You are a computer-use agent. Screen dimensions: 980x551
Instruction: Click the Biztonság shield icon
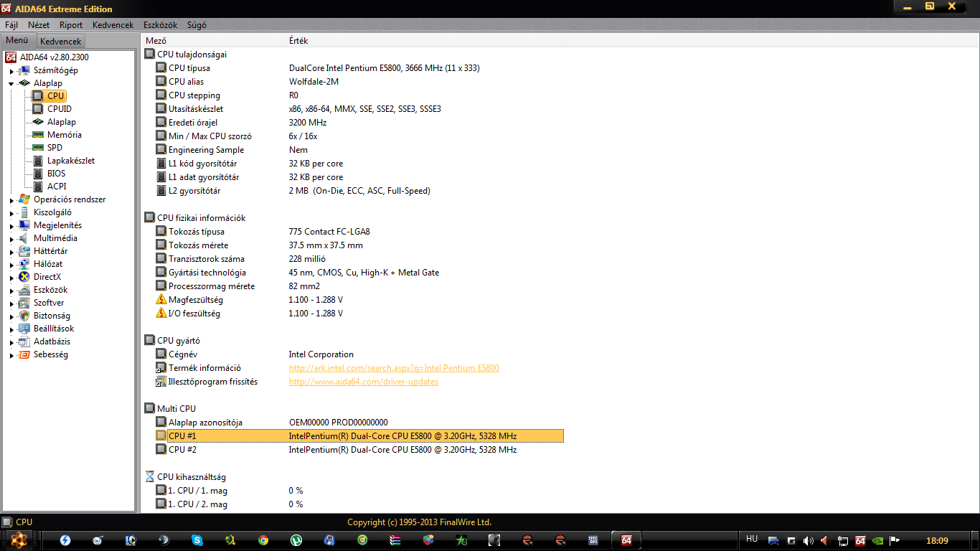24,316
